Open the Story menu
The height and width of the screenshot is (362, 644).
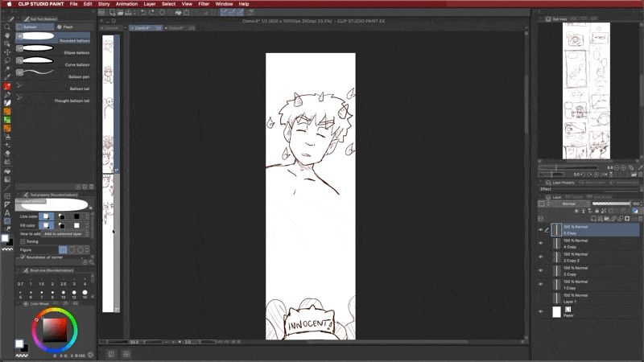pyautogui.click(x=104, y=4)
